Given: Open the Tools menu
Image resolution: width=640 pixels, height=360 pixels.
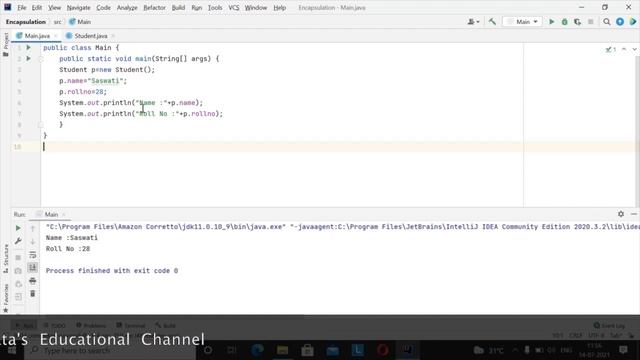Looking at the screenshot, I should (x=215, y=8).
